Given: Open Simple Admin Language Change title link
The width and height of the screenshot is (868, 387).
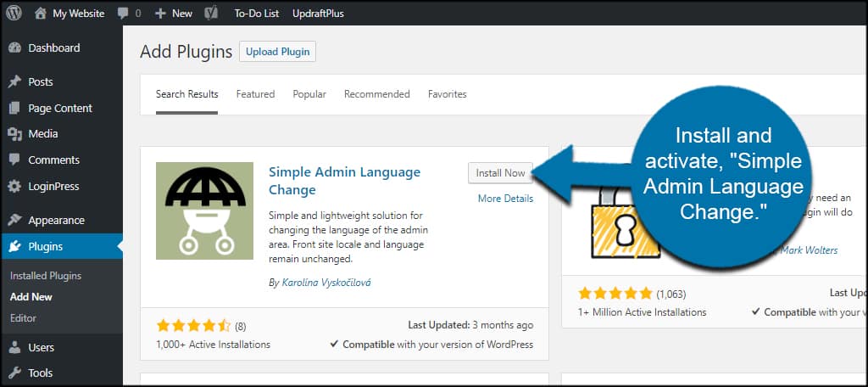Looking at the screenshot, I should [344, 181].
